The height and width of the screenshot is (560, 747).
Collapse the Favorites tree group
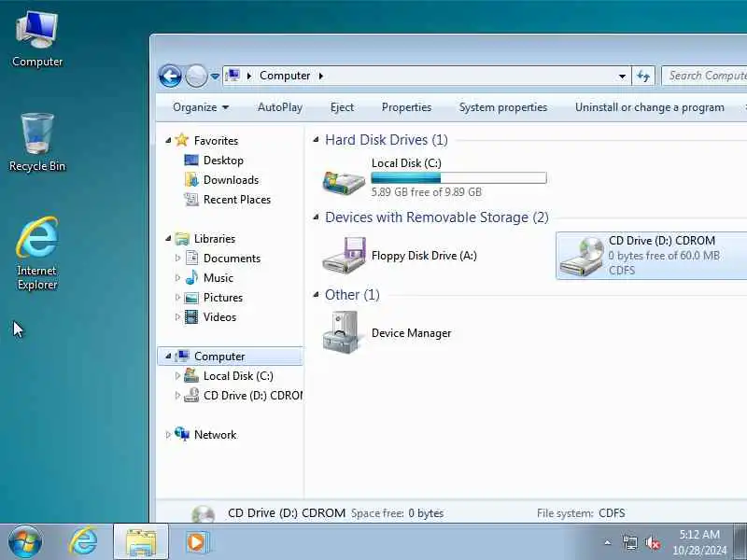click(x=168, y=141)
